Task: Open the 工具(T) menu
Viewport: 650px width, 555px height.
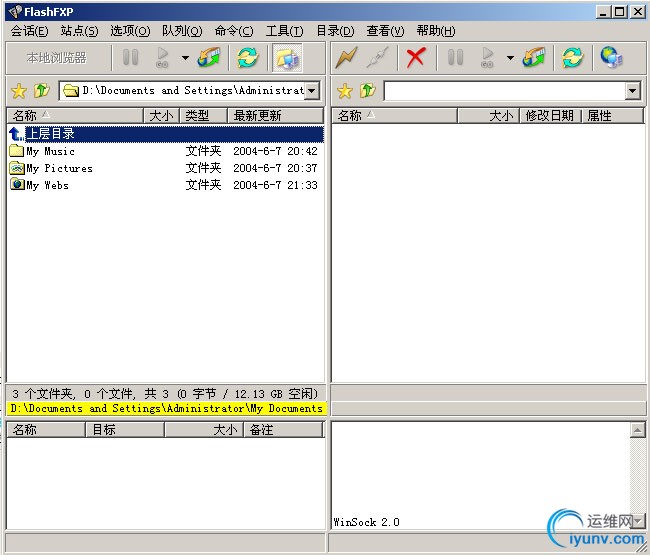Action: [284, 31]
